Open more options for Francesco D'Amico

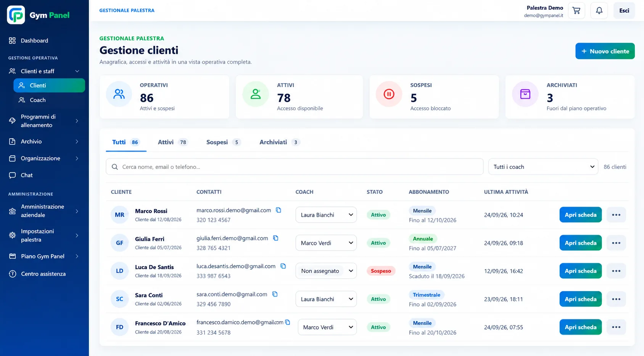(616, 327)
